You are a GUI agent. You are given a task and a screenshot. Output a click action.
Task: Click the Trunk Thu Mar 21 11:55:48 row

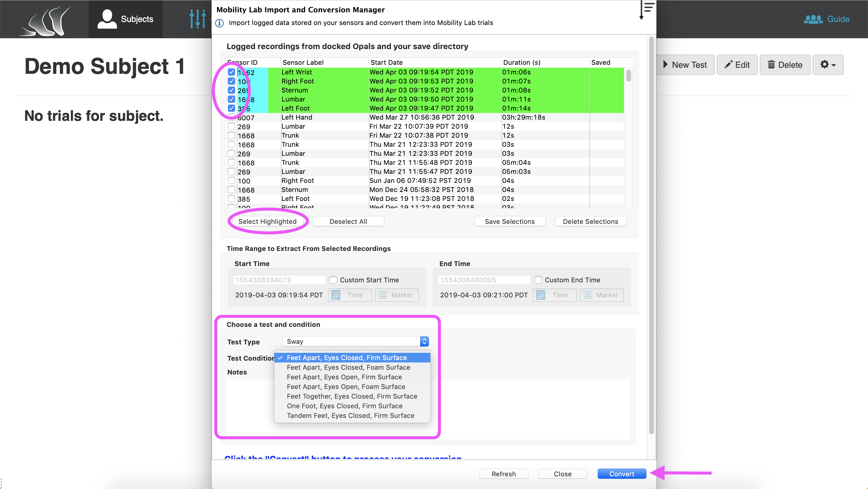pyautogui.click(x=425, y=162)
